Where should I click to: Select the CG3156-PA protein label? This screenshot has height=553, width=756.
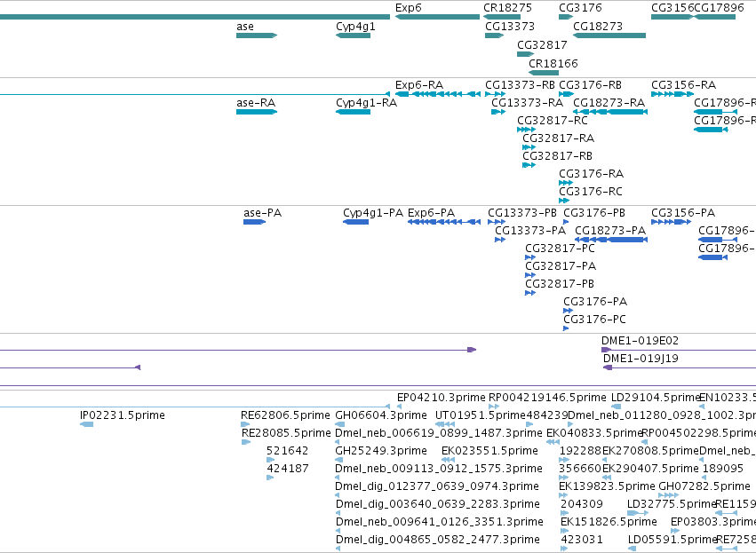point(683,213)
